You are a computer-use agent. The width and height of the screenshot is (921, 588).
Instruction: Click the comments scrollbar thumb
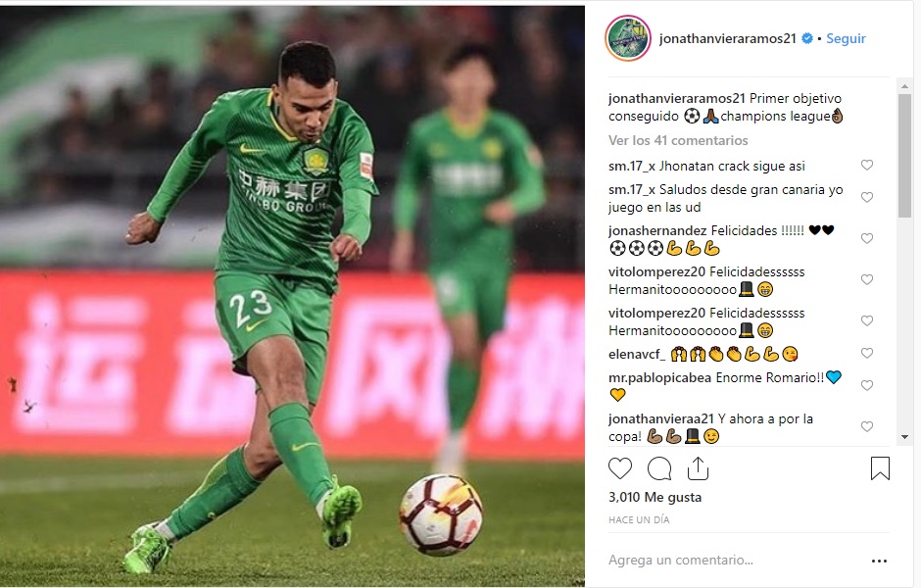point(904,155)
